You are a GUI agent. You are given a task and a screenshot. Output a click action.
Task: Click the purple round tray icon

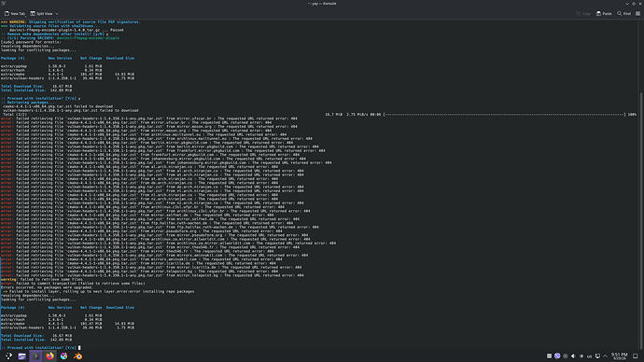click(x=557, y=356)
